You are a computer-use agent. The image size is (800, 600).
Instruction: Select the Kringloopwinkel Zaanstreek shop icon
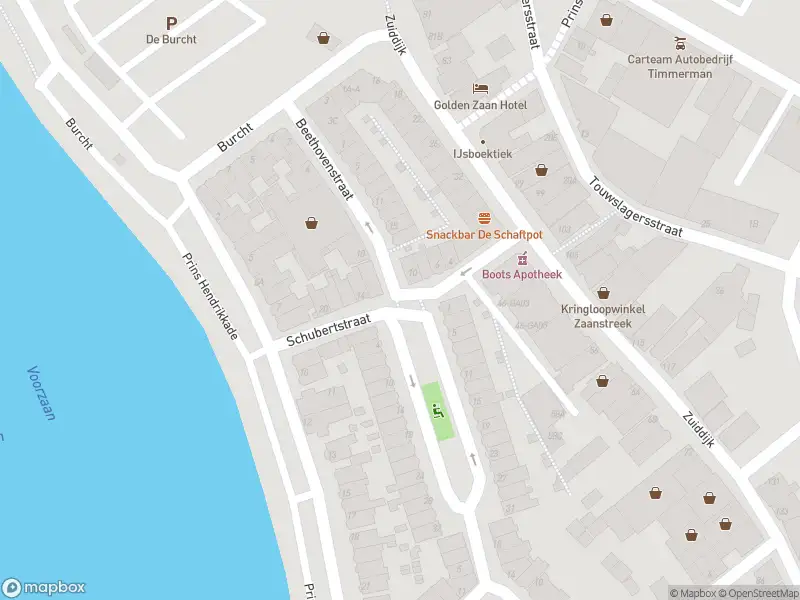603,293
